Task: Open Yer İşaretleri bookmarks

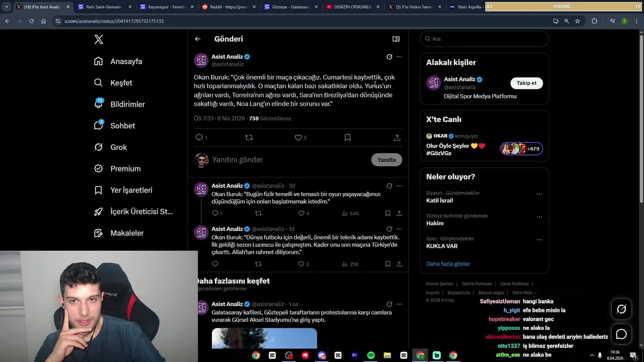Action: pyautogui.click(x=123, y=190)
